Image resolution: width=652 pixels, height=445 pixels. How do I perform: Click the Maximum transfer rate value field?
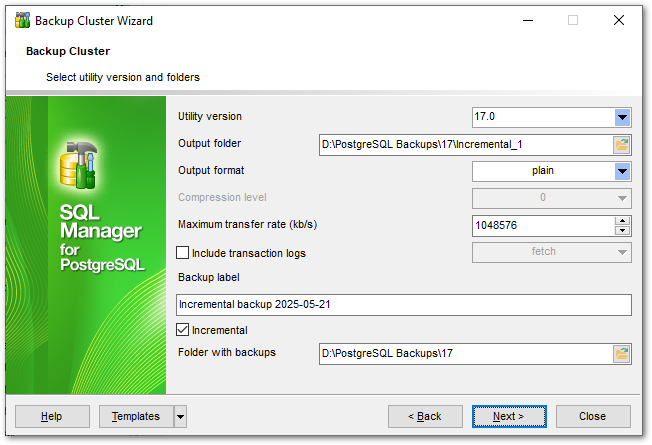(x=540, y=225)
